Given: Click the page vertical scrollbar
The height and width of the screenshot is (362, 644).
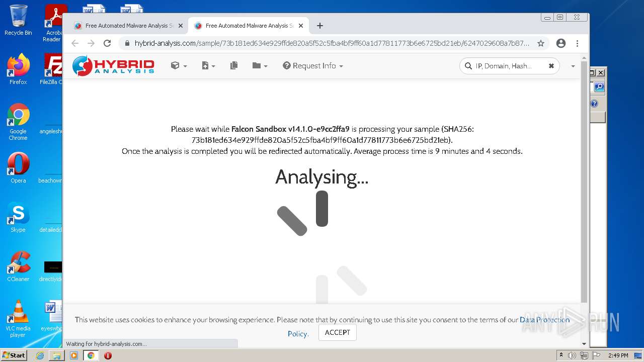Looking at the screenshot, I should [584, 181].
